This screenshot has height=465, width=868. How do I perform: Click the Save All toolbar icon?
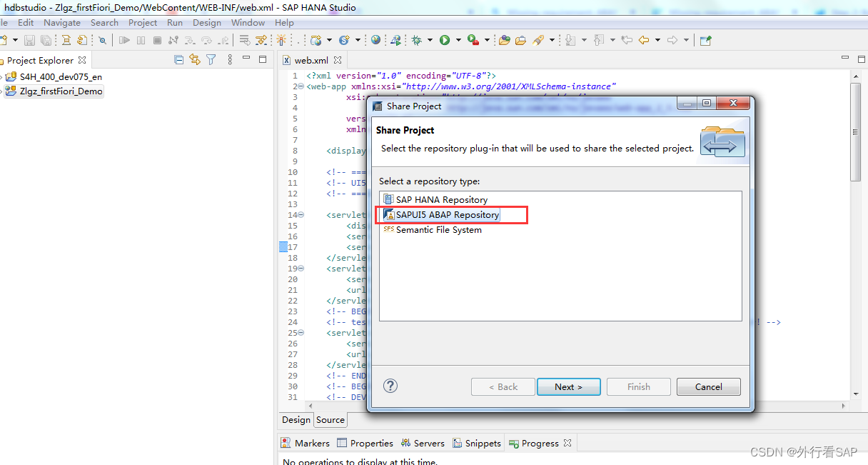[x=46, y=41]
